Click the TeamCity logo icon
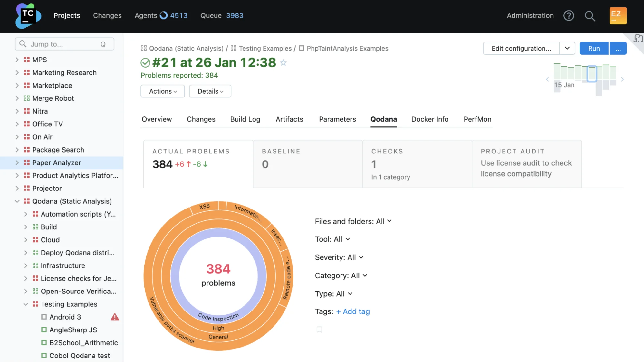The height and width of the screenshot is (362, 644). coord(28,16)
